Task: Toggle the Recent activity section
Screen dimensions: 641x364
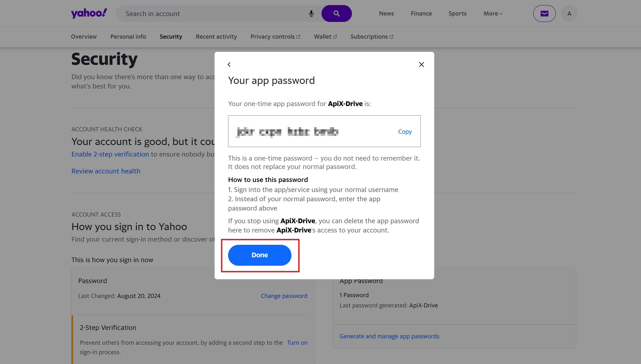Action: click(x=216, y=36)
